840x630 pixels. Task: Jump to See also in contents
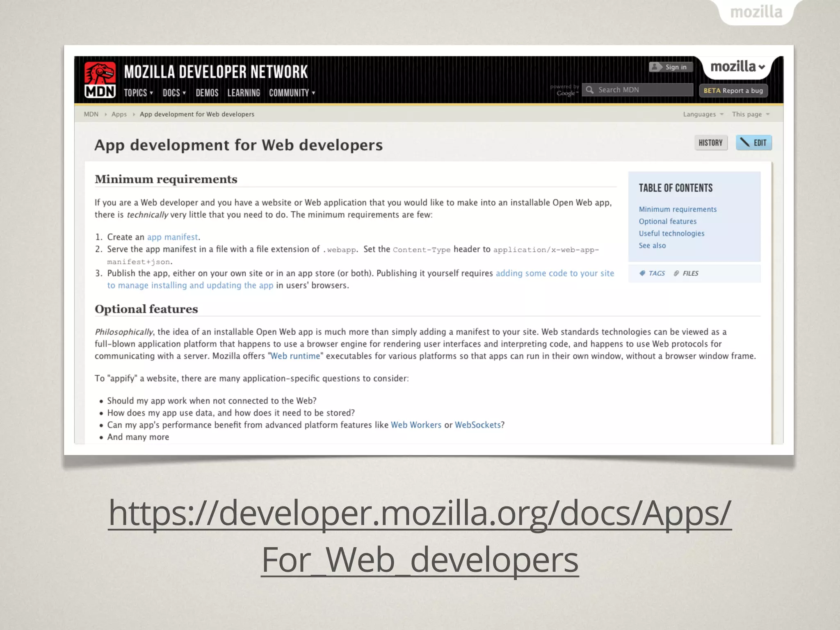[652, 245]
